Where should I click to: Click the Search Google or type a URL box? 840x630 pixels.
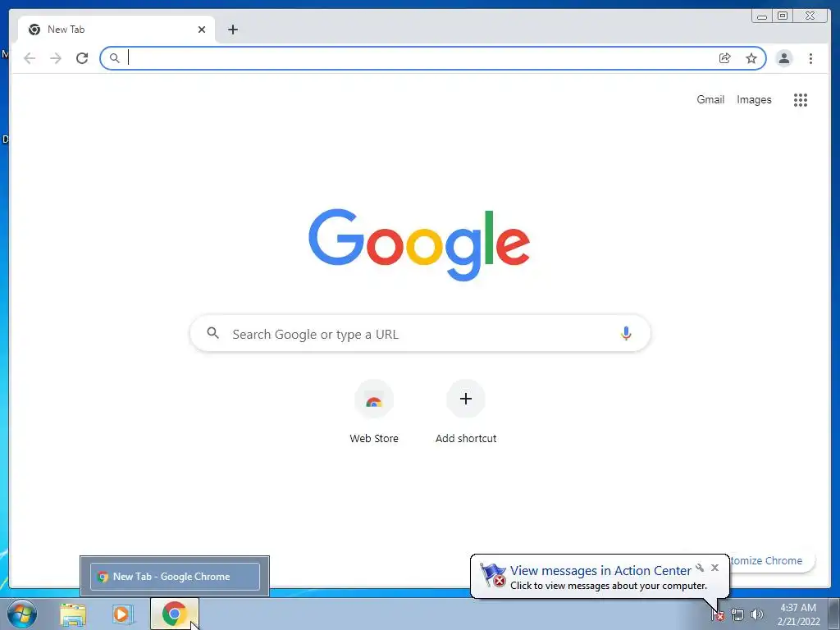tap(420, 334)
